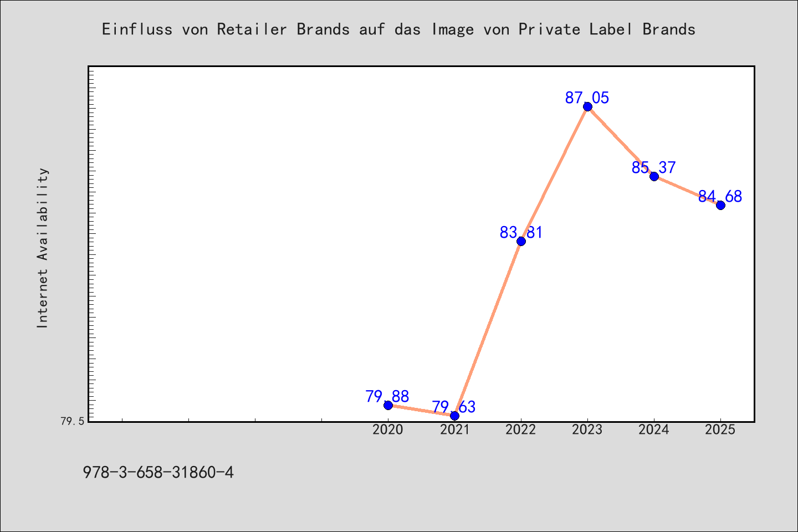Click the x-axis tick label 2025
The width and height of the screenshot is (798, 532).
click(720, 429)
